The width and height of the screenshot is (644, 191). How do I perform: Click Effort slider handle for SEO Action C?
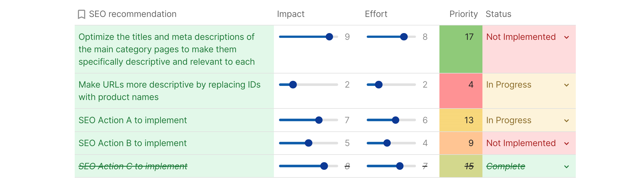pyautogui.click(x=400, y=166)
